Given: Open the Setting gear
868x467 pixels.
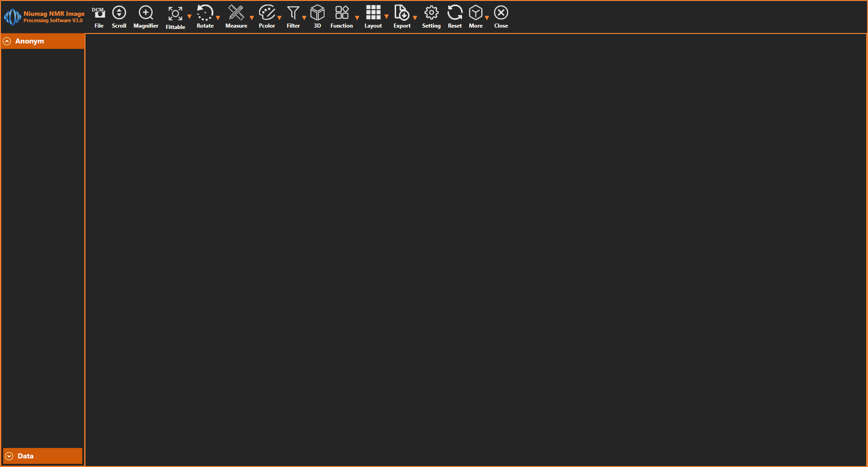Looking at the screenshot, I should click(431, 13).
